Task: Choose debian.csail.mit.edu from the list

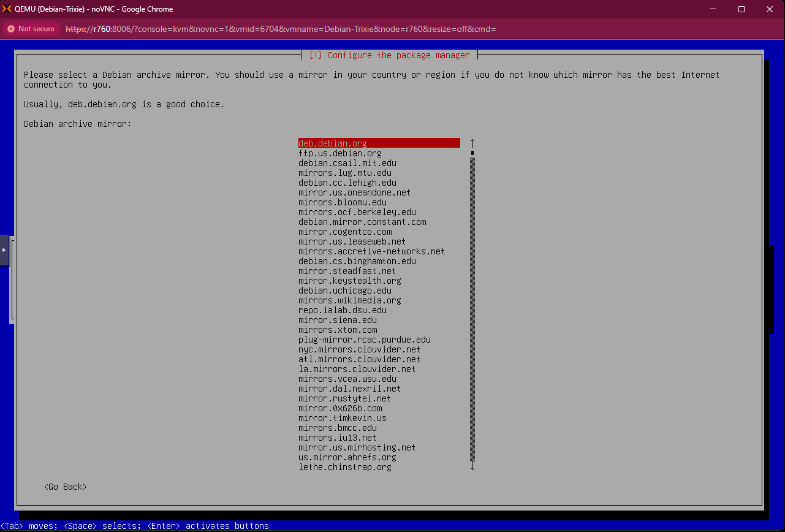Action: pyautogui.click(x=347, y=163)
